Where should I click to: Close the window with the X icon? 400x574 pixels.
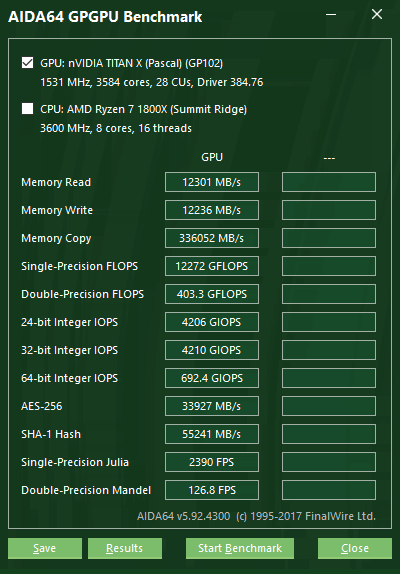pos(377,15)
